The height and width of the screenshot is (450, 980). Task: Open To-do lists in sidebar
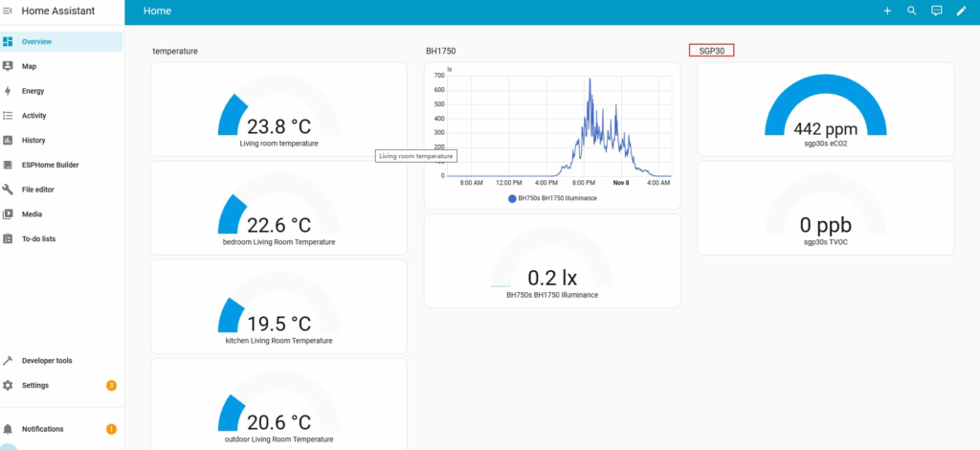click(38, 238)
